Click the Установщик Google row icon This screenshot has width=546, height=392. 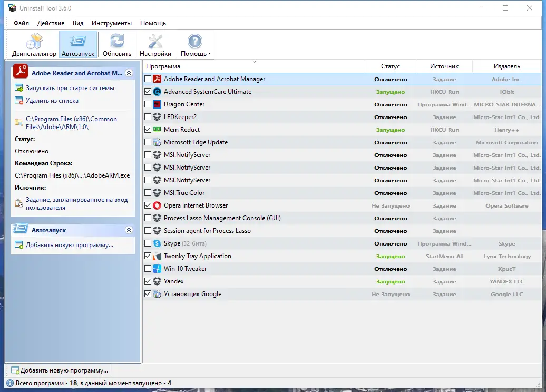click(157, 294)
